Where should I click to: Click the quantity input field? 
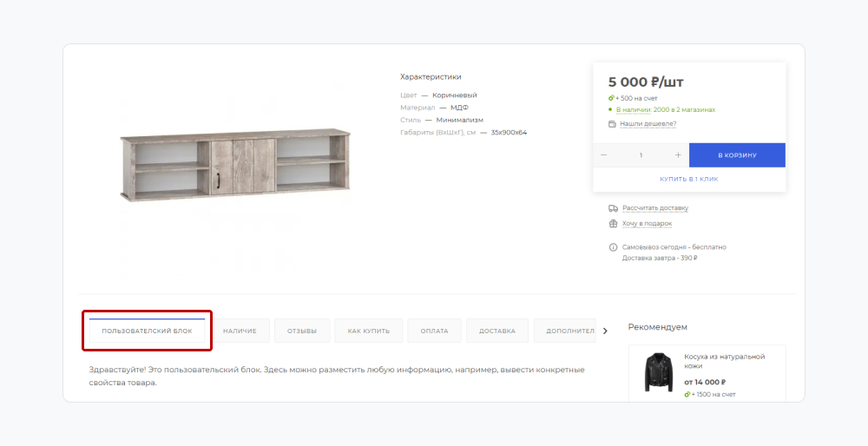(x=641, y=155)
